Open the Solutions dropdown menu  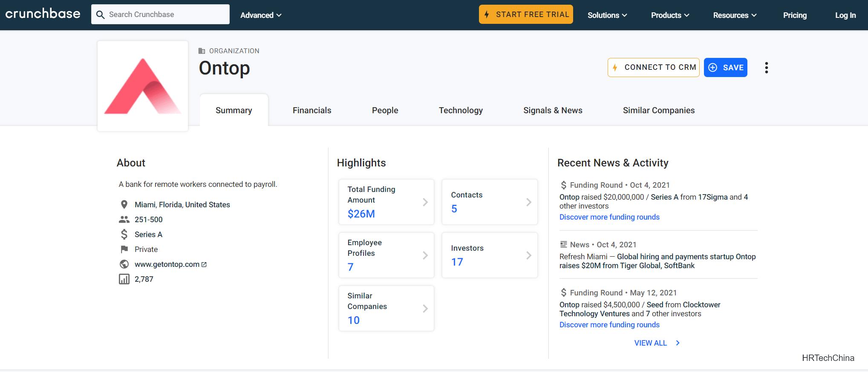(607, 15)
